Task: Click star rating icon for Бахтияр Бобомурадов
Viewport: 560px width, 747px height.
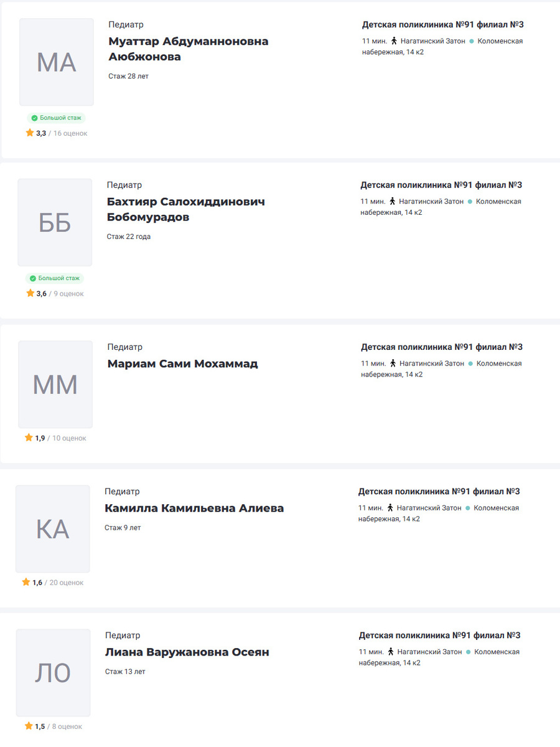Action: click(30, 293)
